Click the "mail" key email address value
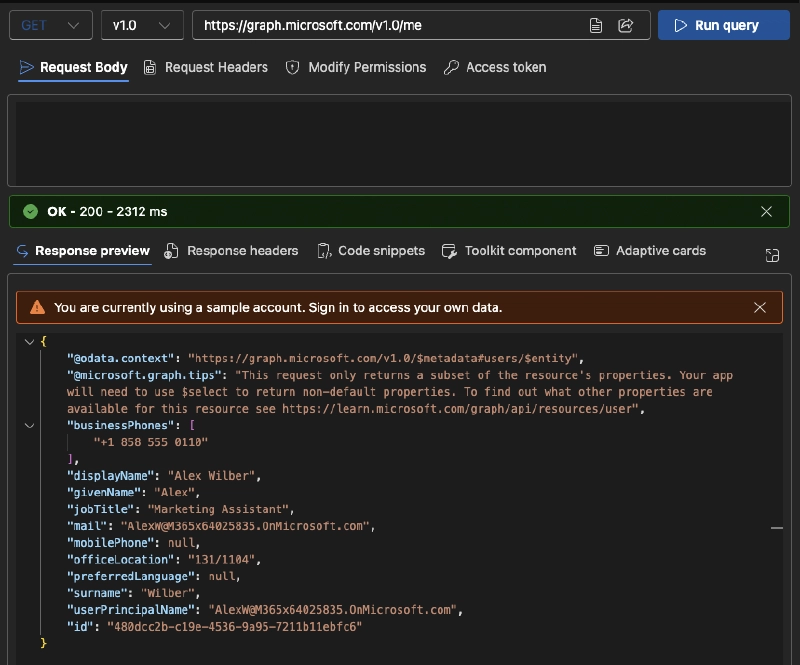This screenshot has width=800, height=665. tap(245, 526)
